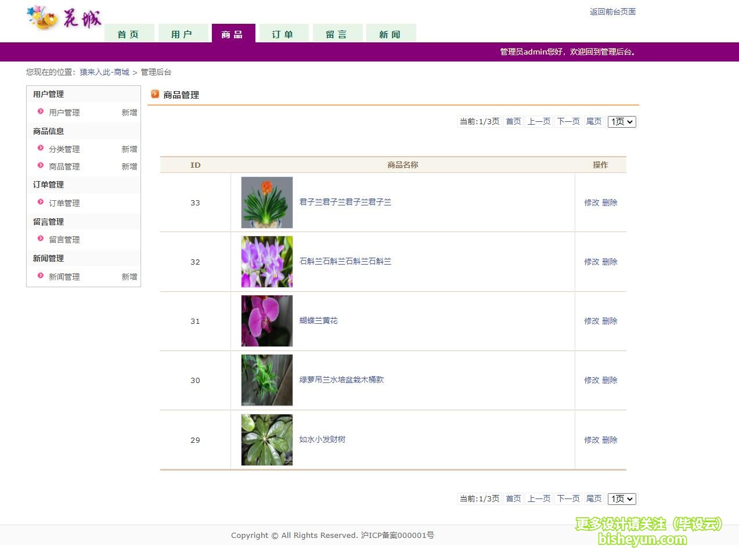Open the 蝴蝶兰黄花 product link
The image size is (739, 560).
[318, 320]
